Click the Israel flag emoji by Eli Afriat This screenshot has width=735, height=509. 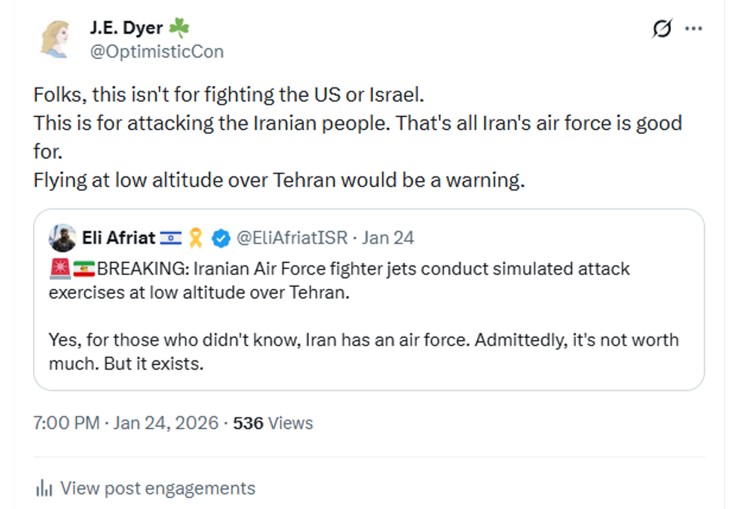tap(172, 238)
